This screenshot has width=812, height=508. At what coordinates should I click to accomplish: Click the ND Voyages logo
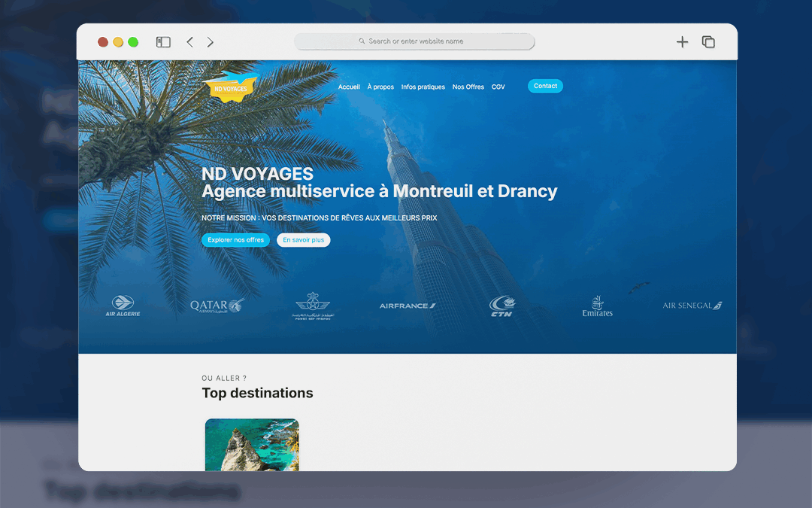point(231,87)
